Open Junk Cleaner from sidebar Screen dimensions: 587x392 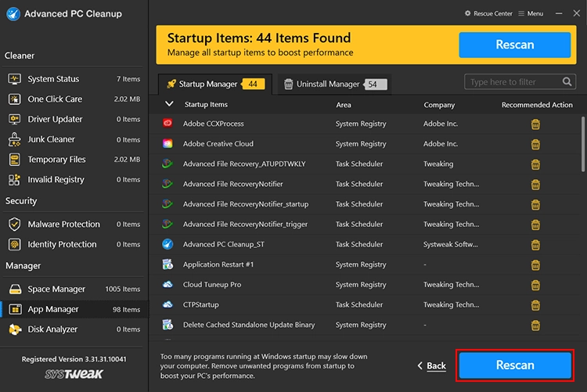click(x=52, y=139)
